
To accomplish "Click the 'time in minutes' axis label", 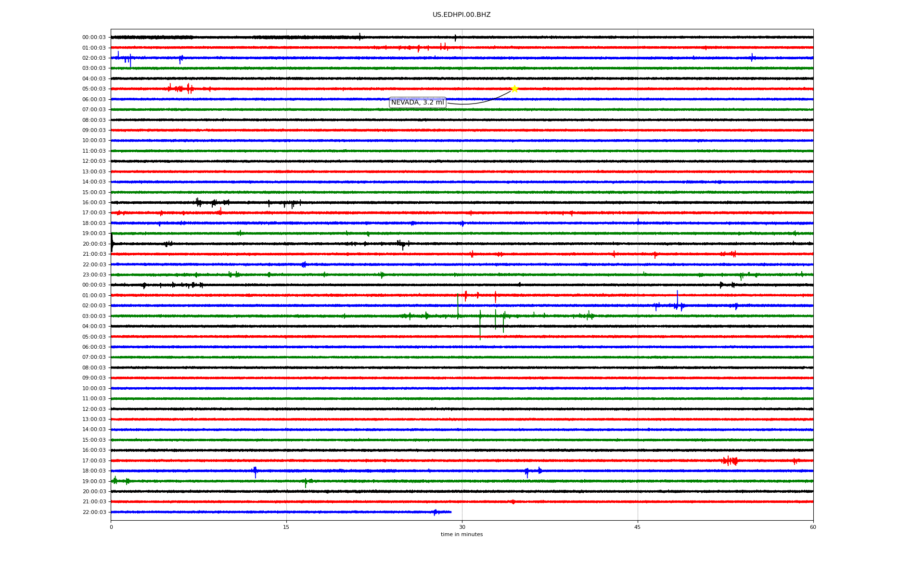I will click(x=462, y=535).
